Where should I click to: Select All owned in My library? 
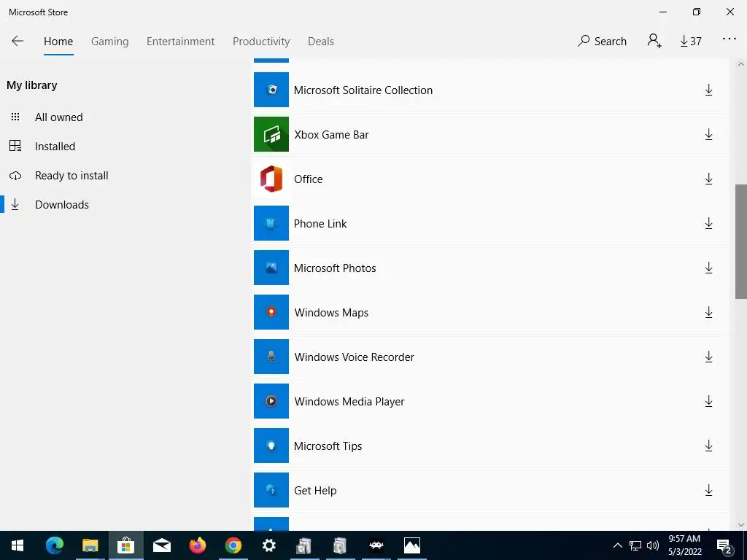click(x=58, y=117)
